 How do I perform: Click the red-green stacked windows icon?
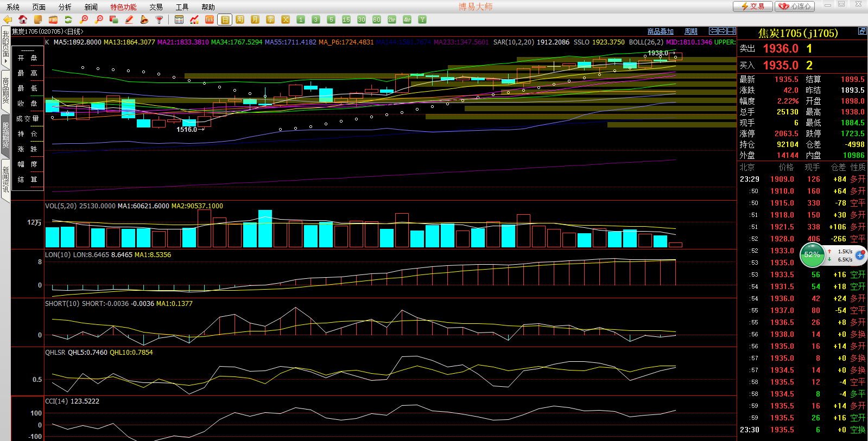coord(114,20)
